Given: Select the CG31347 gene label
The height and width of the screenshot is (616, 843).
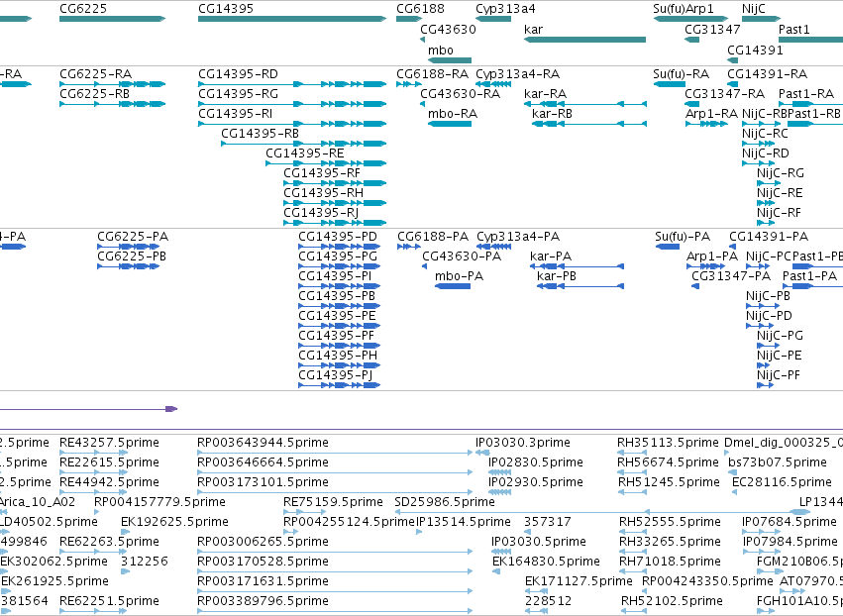Looking at the screenshot, I should (712, 30).
